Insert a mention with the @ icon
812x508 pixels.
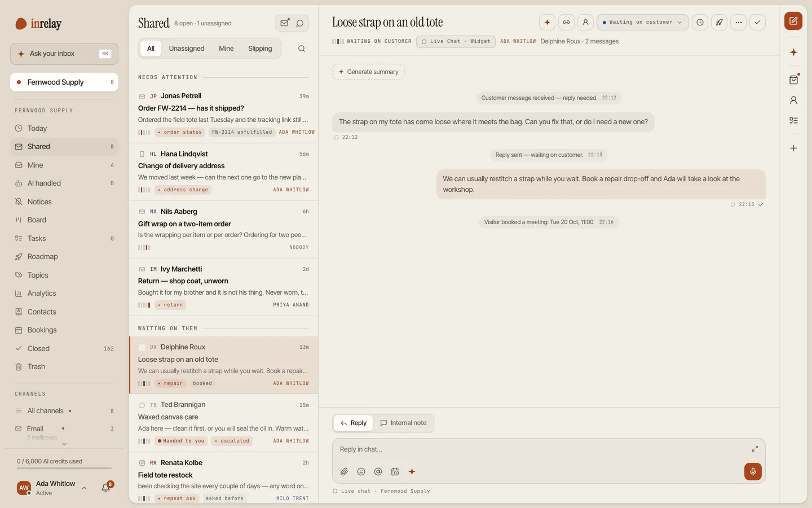tap(378, 472)
